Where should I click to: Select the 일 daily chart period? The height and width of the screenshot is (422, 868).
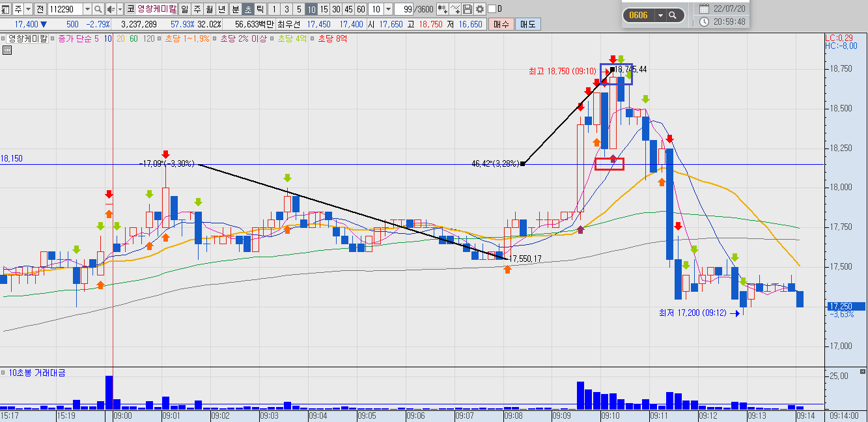184,9
